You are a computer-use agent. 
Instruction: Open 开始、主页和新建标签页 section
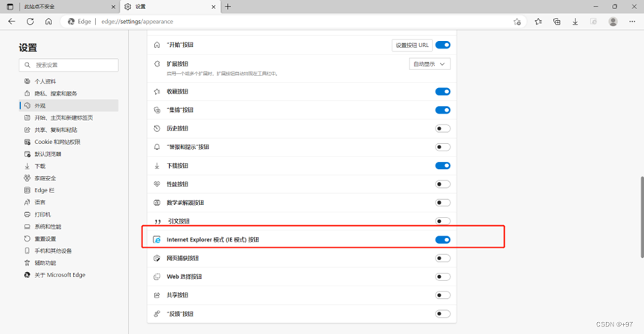68,118
